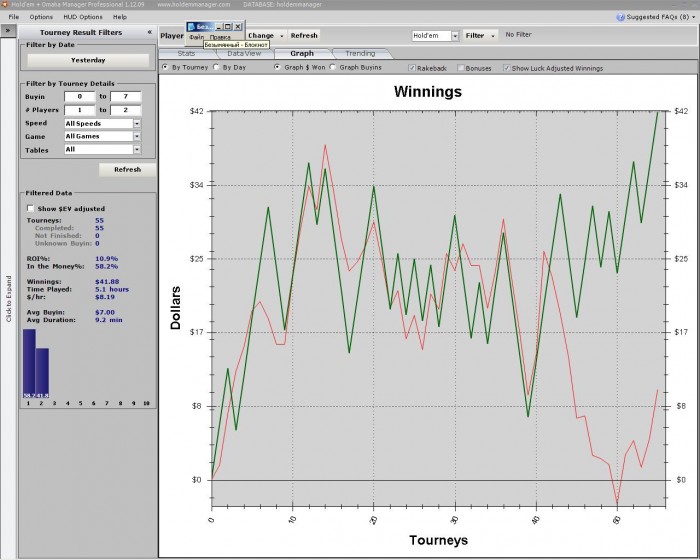Open the File menu
Screen dimensions: 700x560
click(14, 17)
